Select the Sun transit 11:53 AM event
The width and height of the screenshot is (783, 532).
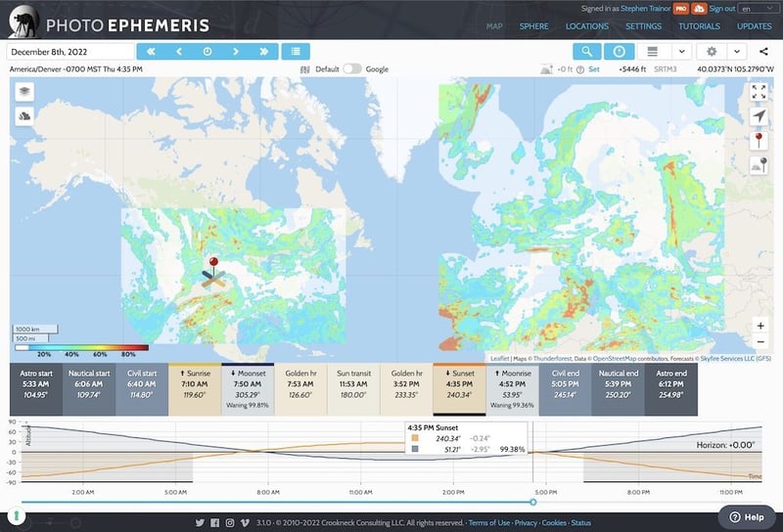(353, 389)
